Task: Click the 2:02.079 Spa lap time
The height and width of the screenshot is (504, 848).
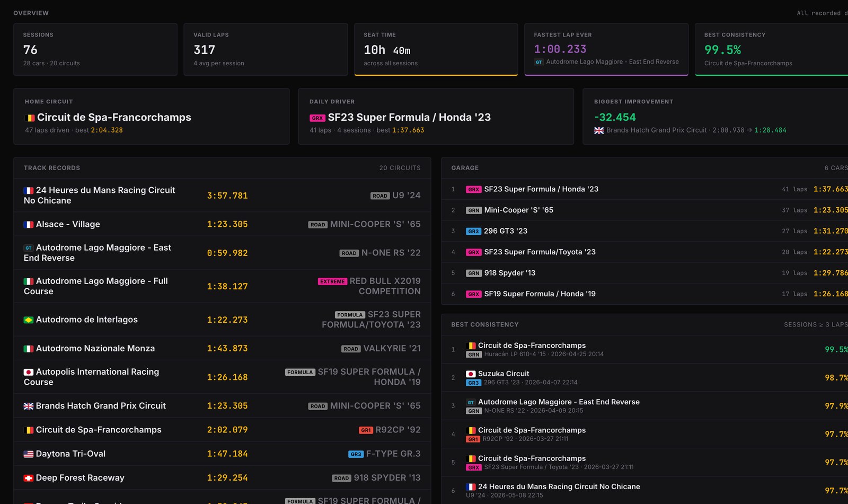Action: tap(227, 430)
